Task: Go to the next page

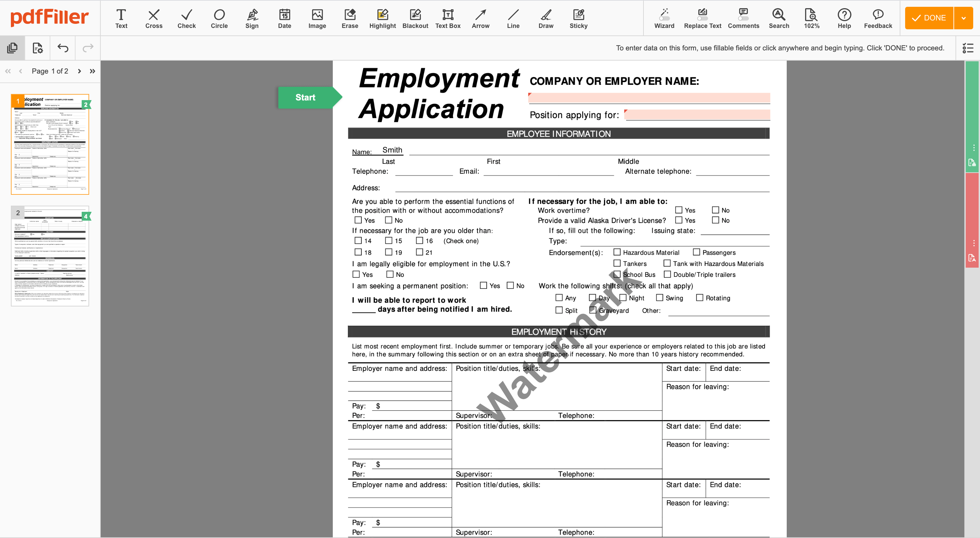Action: [x=79, y=71]
